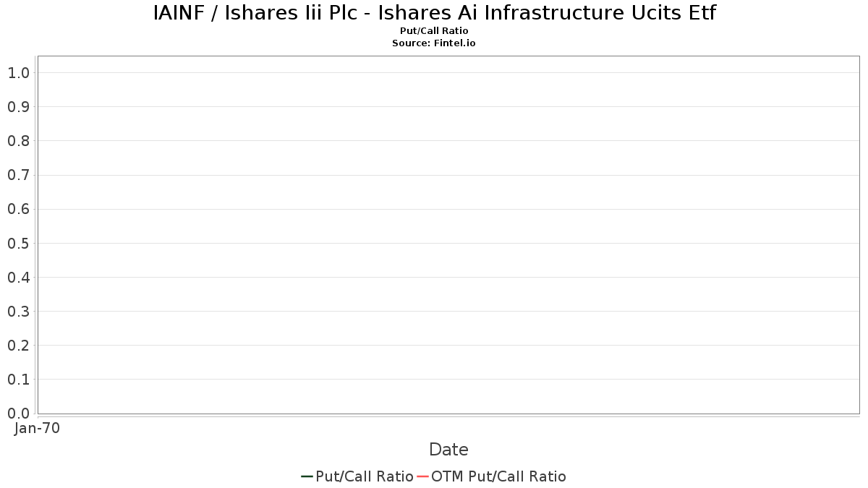Click the dark green Put/Call Ratio legend line
This screenshot has width=868, height=488.
pos(307,476)
